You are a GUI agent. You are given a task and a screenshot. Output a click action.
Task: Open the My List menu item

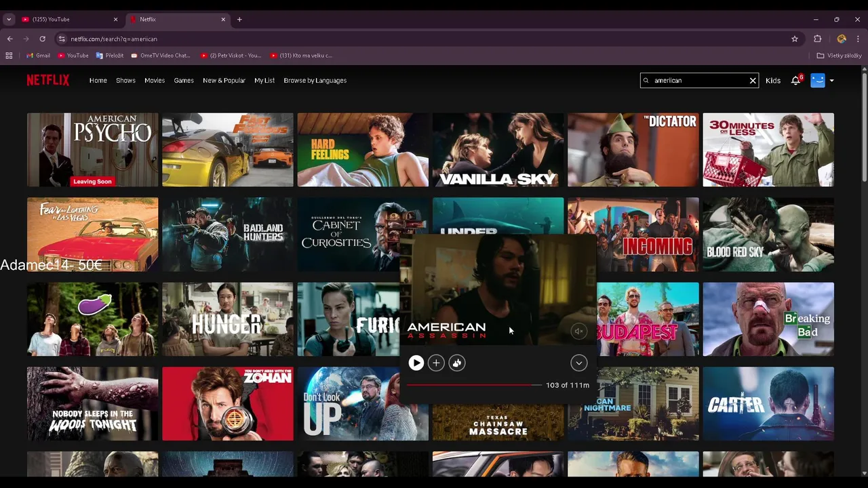pyautogui.click(x=264, y=81)
